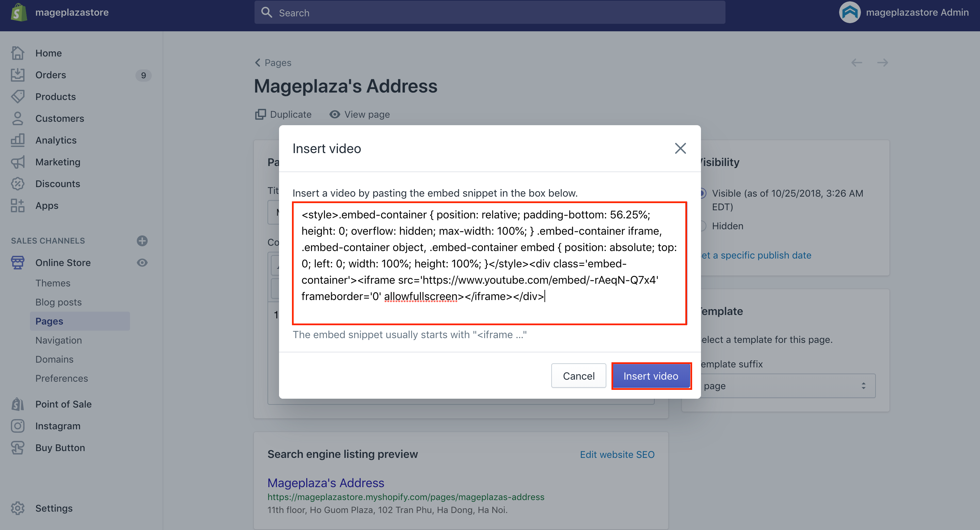Click the Instagram icon in sidebar
This screenshot has height=530, width=980.
(x=18, y=426)
